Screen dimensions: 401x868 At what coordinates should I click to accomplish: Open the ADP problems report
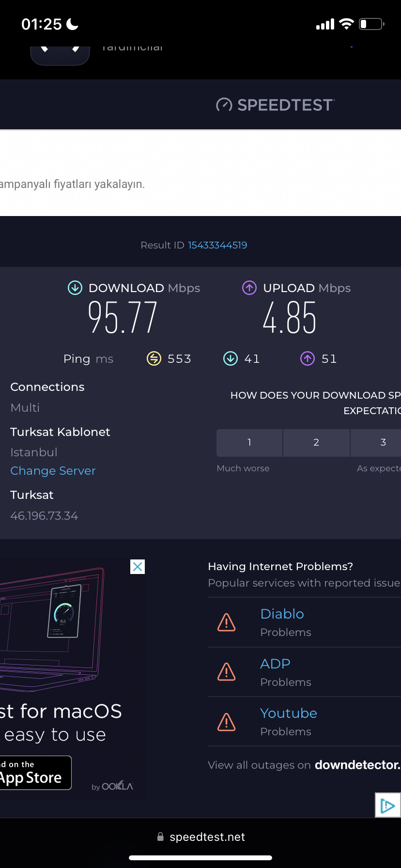coord(275,664)
